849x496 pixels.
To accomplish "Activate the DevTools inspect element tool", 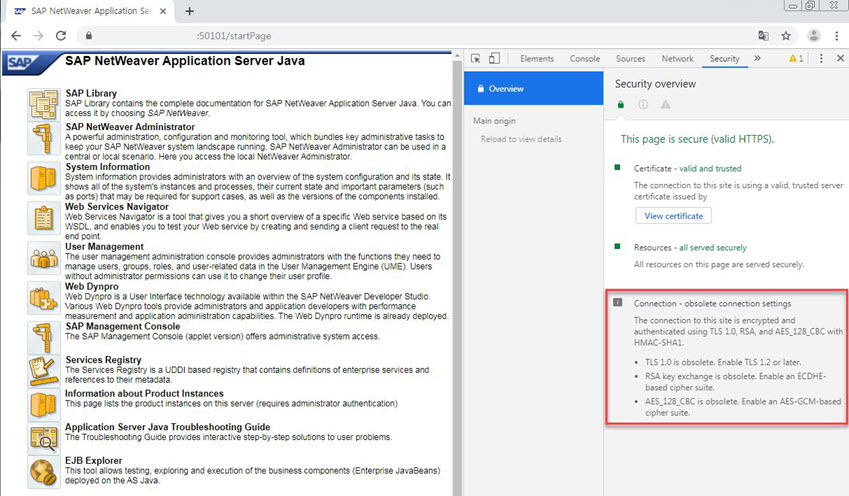I will tap(475, 58).
